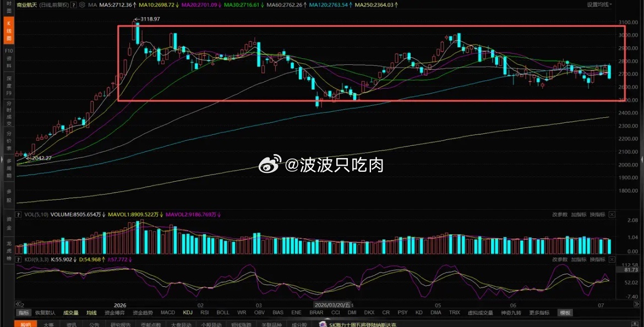This screenshot has height=327, width=644.
Task: Select DMI indicator
Action: (x=352, y=313)
